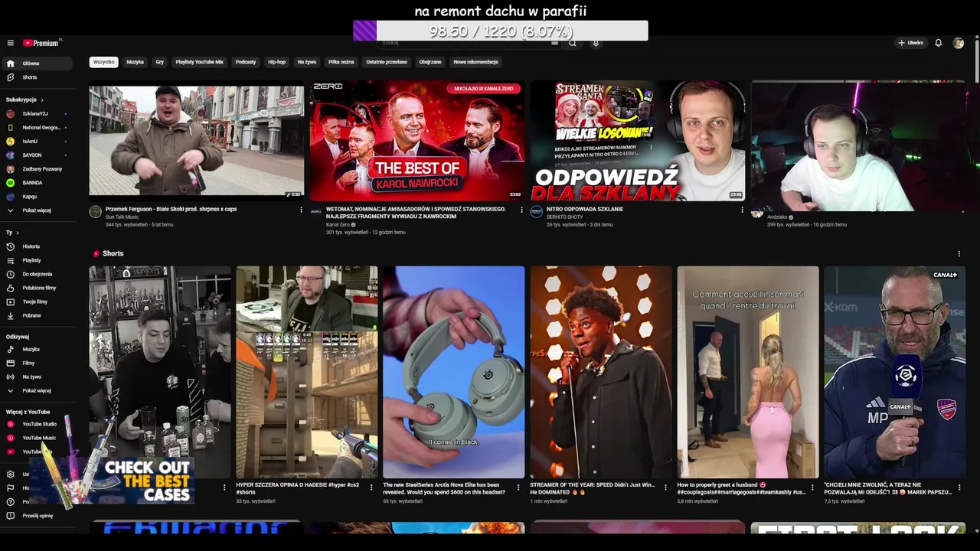
Task: Open options for HYPER SZCZERA OPINIA short
Action: (x=371, y=487)
